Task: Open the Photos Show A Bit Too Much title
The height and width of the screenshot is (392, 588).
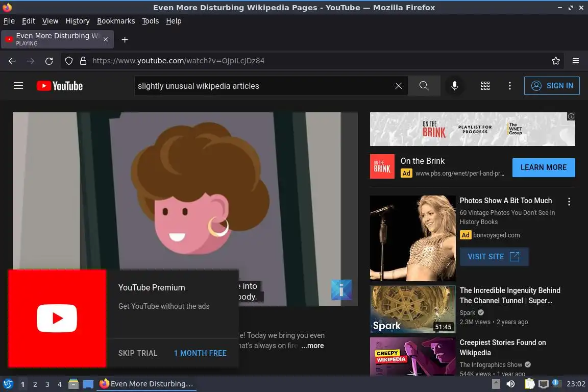Action: pos(505,201)
